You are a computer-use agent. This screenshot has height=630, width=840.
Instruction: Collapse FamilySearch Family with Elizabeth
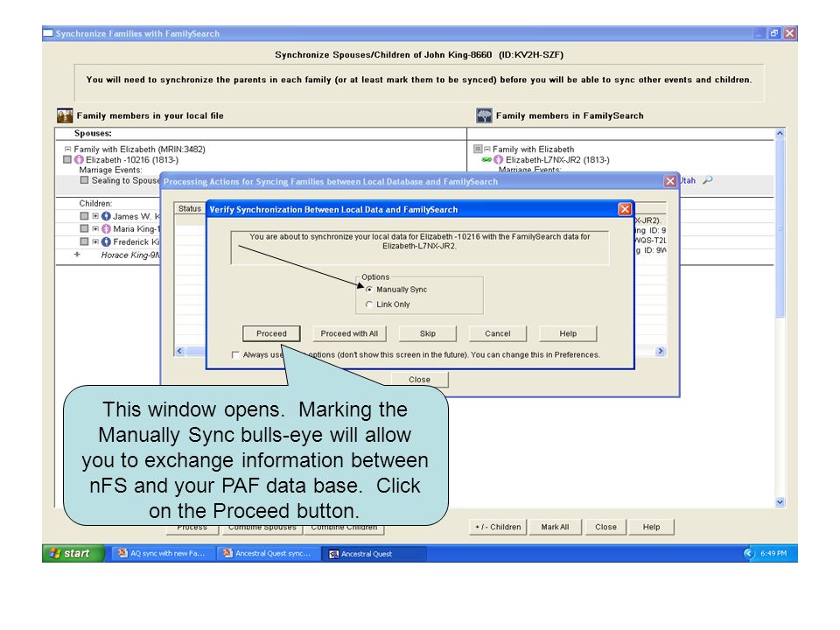click(487, 149)
